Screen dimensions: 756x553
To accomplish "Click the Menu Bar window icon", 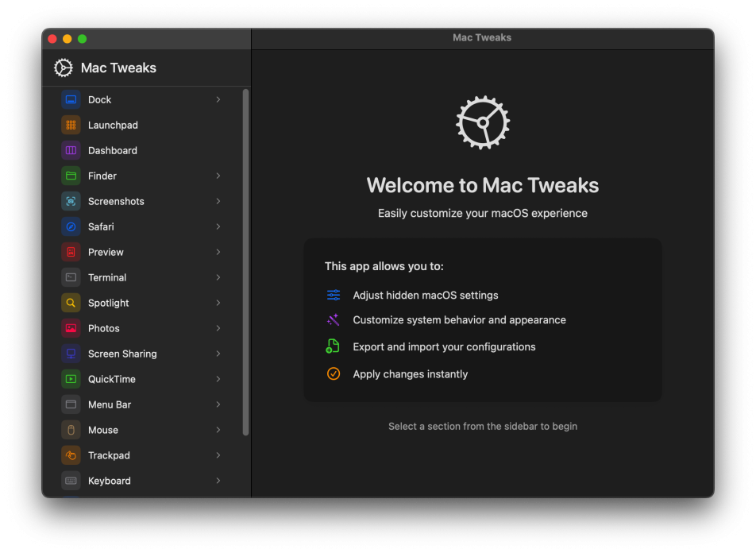I will click(71, 404).
